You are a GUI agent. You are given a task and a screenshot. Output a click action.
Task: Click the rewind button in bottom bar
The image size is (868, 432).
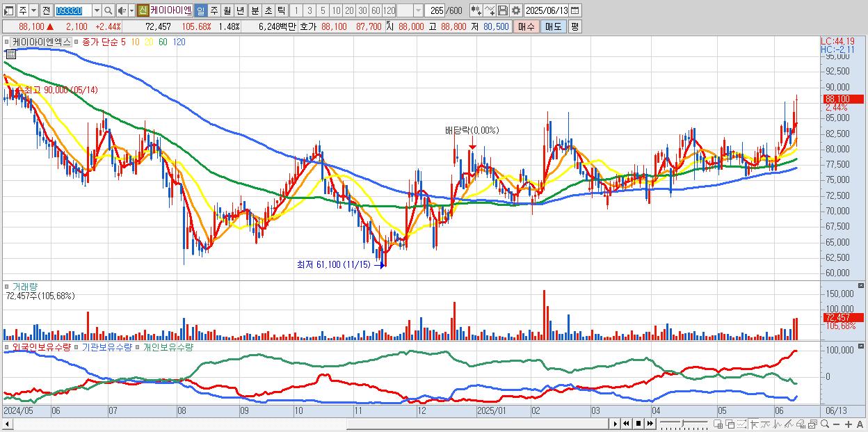[626, 424]
